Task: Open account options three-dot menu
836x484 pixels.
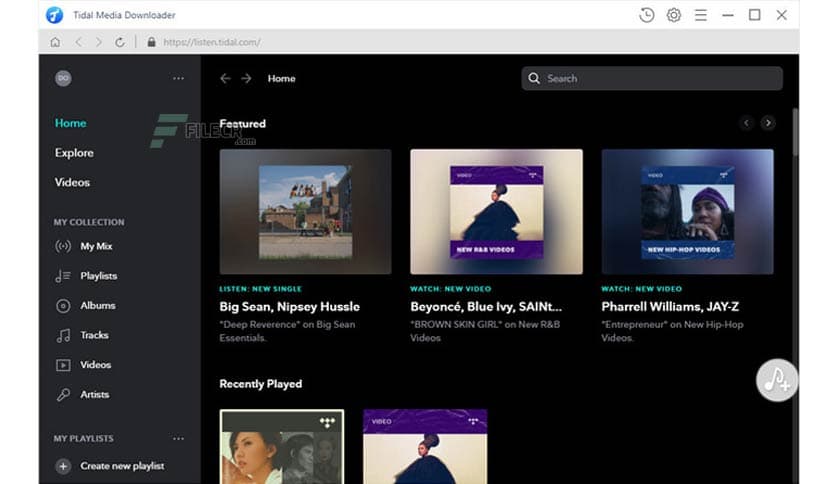Action: tap(178, 78)
